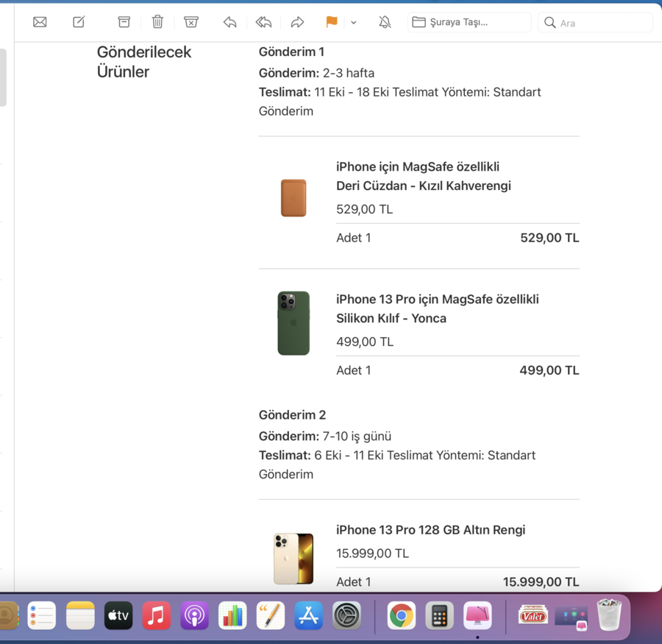Get new mail with envelope icon
This screenshot has height=644, width=662.
(x=40, y=22)
